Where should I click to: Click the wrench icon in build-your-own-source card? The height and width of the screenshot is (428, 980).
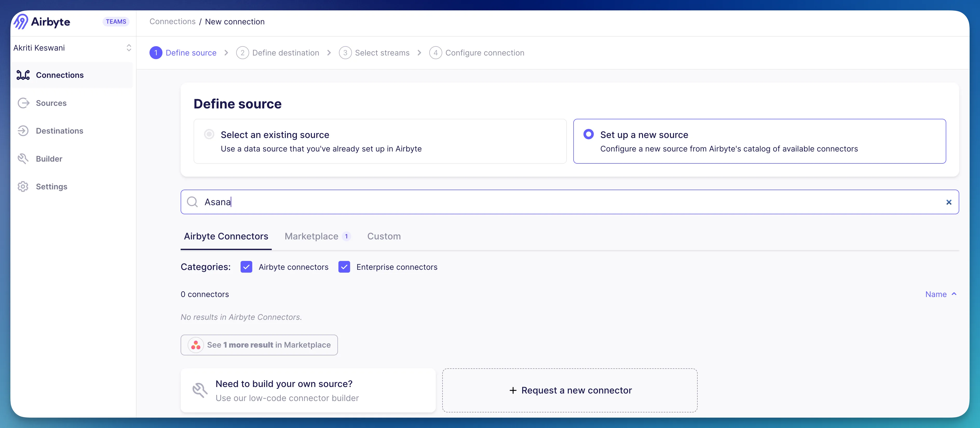200,390
